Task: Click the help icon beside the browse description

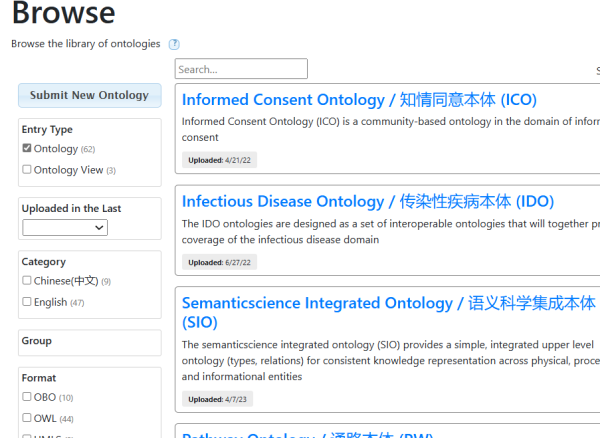Action: [174, 44]
